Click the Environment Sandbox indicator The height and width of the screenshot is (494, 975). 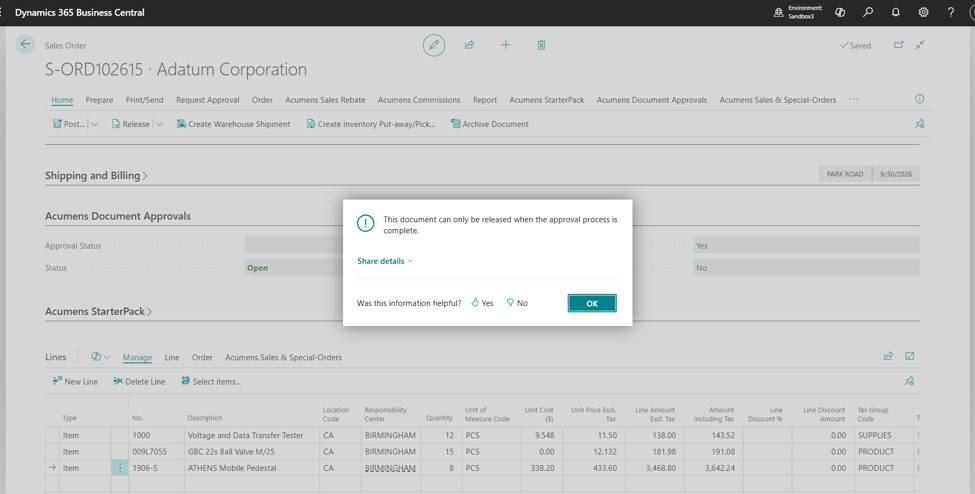click(798, 12)
